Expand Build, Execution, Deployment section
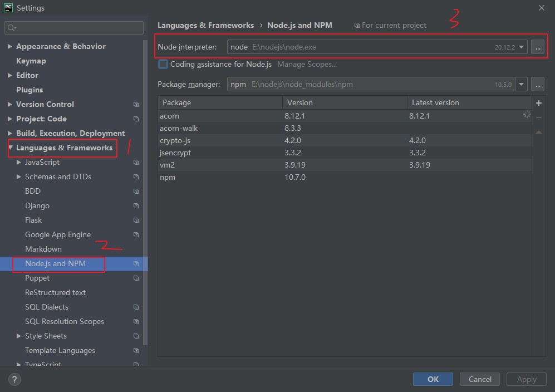The height and width of the screenshot is (392, 555). coord(10,134)
